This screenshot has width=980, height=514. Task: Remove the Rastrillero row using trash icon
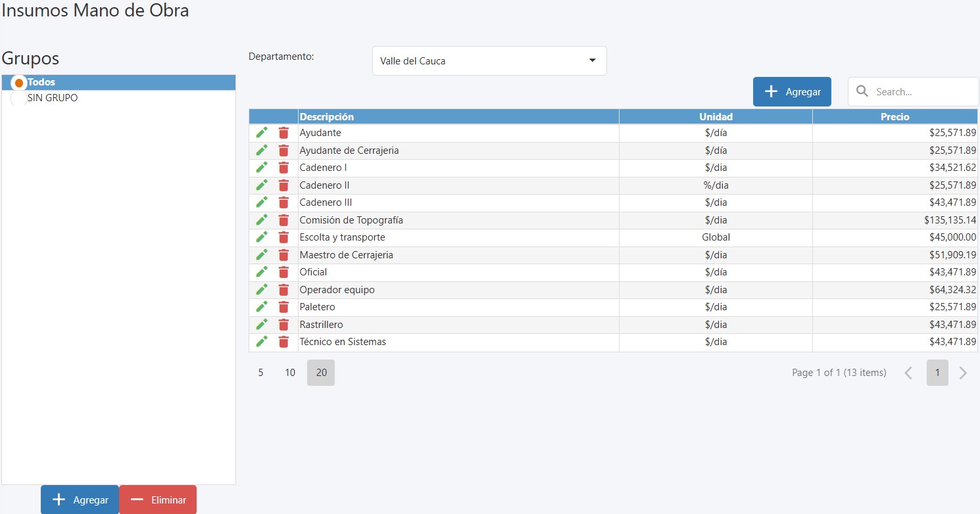283,325
